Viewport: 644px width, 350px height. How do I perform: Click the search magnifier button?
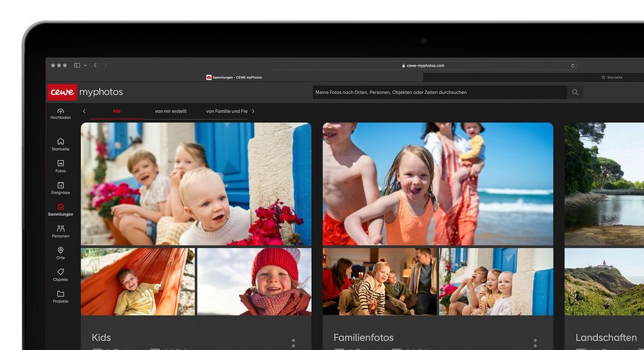pos(575,92)
